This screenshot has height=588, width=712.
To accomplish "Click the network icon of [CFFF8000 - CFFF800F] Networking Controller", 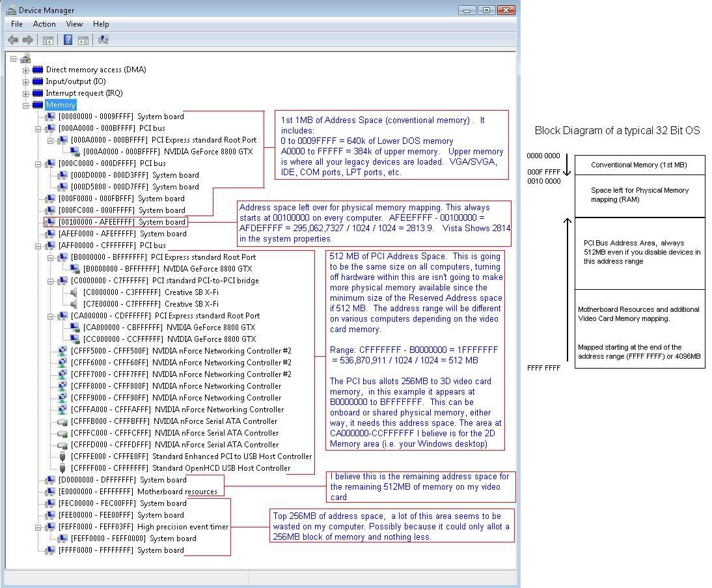I will pos(62,386).
